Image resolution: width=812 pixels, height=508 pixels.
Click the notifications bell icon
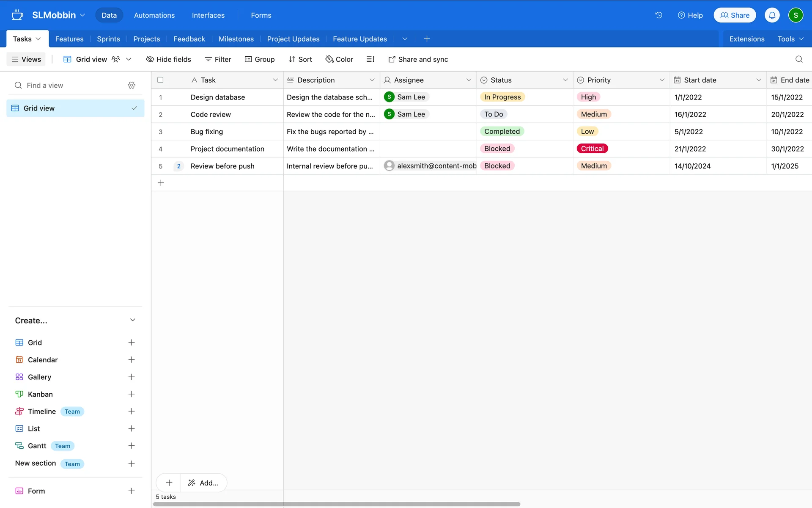[772, 15]
